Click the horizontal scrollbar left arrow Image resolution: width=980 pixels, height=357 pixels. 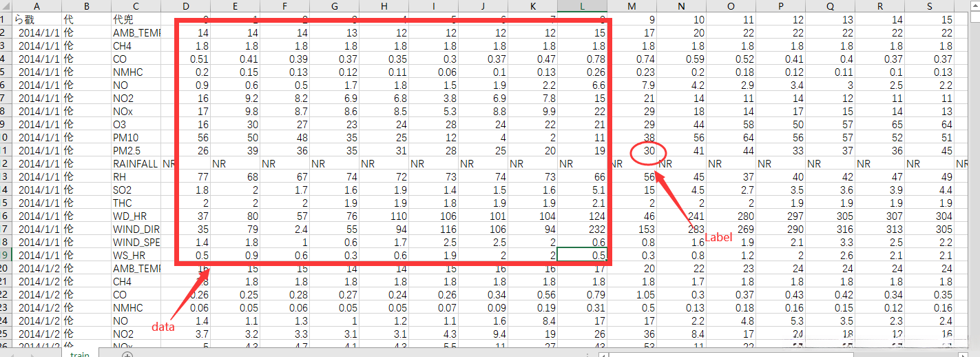pyautogui.click(x=605, y=354)
